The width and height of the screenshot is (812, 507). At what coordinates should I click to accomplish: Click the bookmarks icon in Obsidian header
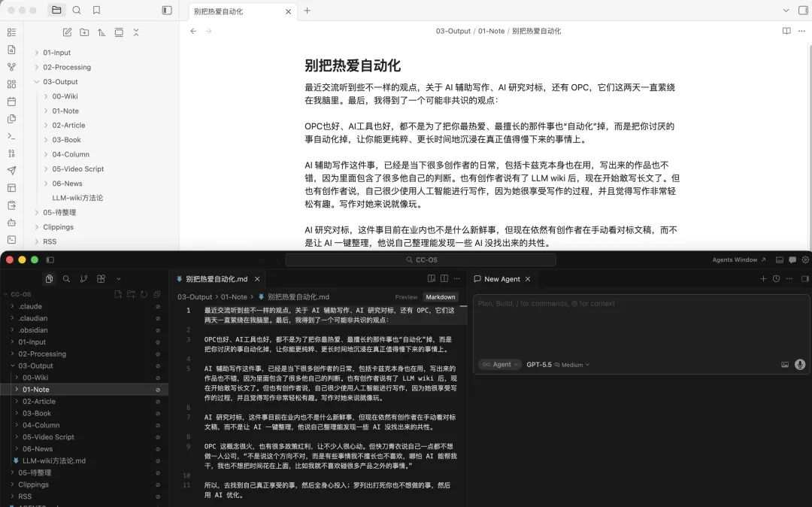(x=95, y=11)
